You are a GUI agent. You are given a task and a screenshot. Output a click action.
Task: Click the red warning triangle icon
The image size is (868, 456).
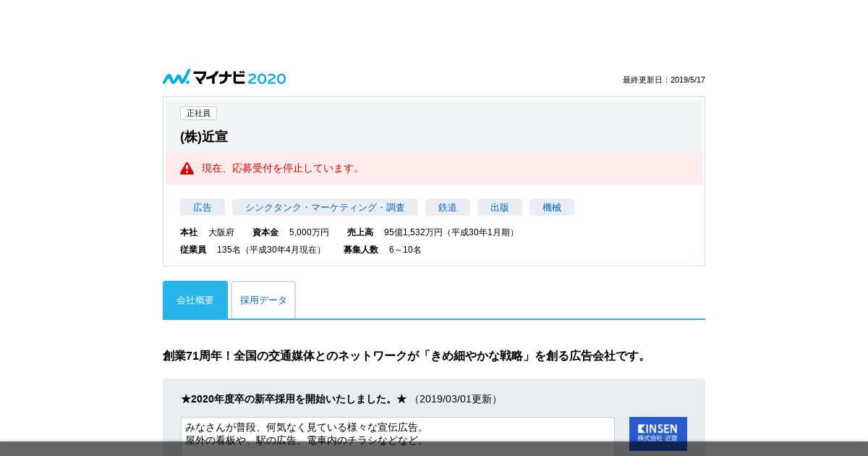(x=187, y=168)
